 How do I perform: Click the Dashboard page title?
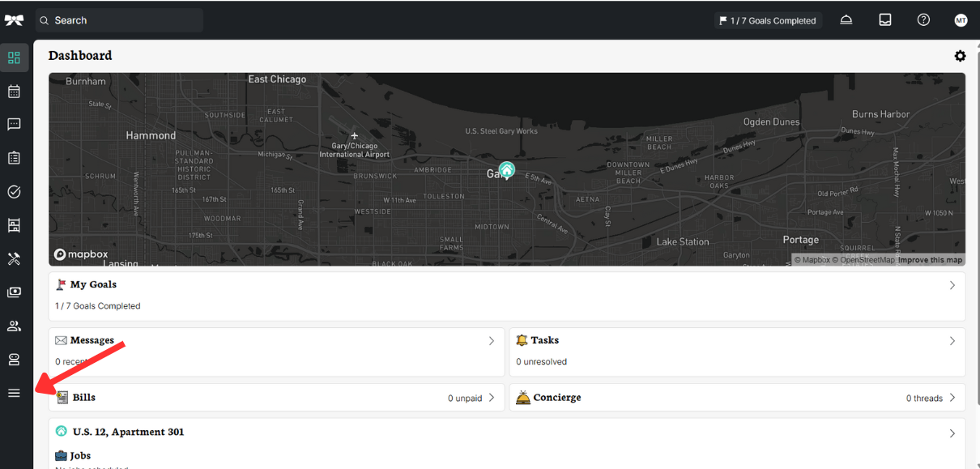coord(80,55)
